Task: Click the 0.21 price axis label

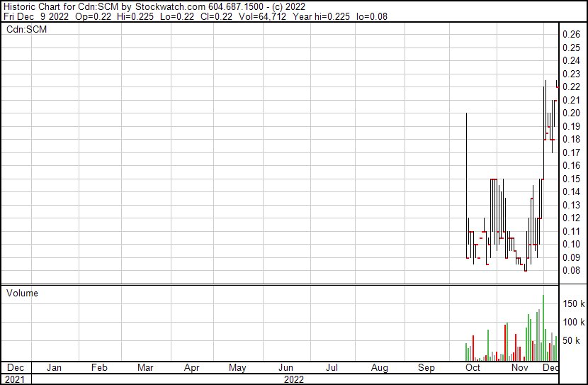Action: (571, 100)
